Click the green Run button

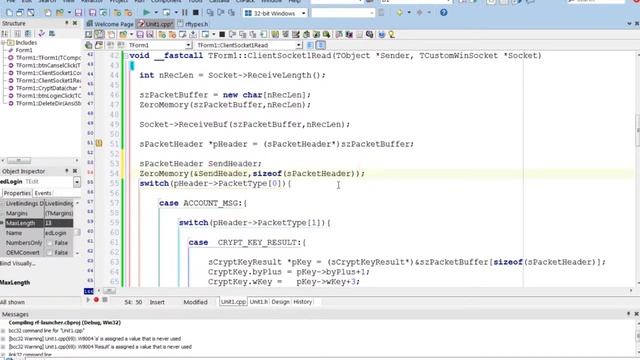pyautogui.click(x=146, y=13)
